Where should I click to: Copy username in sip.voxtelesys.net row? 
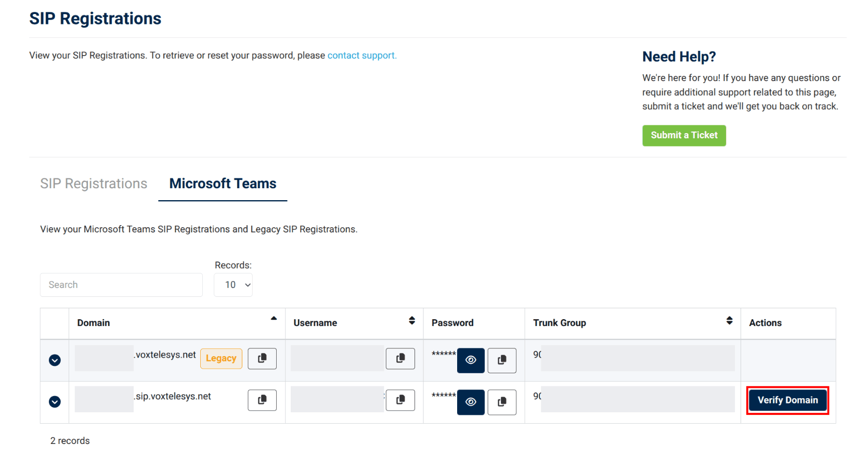[400, 400]
